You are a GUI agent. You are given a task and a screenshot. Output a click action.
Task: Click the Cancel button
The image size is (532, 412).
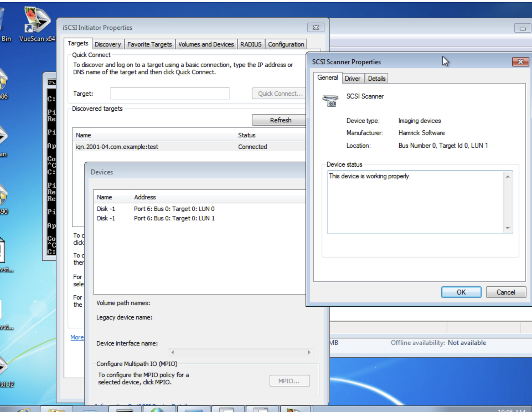(x=505, y=292)
